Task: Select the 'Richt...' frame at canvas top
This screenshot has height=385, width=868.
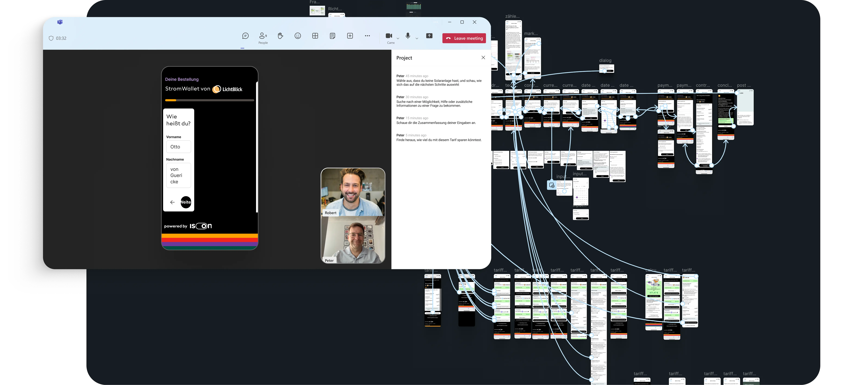Action: [x=337, y=15]
